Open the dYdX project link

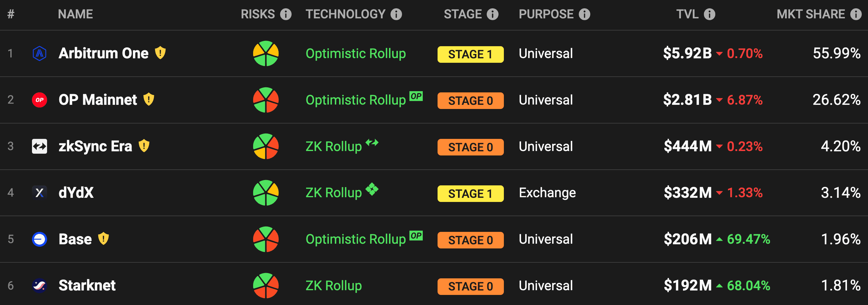coord(76,193)
